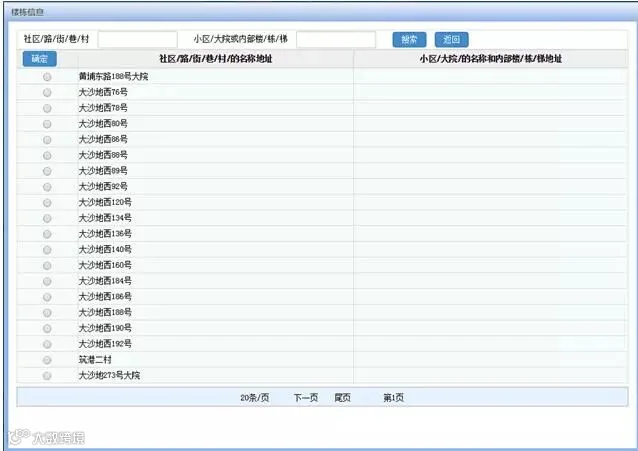Choose the 大沙地西160号 radio button
Image resolution: width=638 pixels, height=451 pixels.
pyautogui.click(x=47, y=265)
